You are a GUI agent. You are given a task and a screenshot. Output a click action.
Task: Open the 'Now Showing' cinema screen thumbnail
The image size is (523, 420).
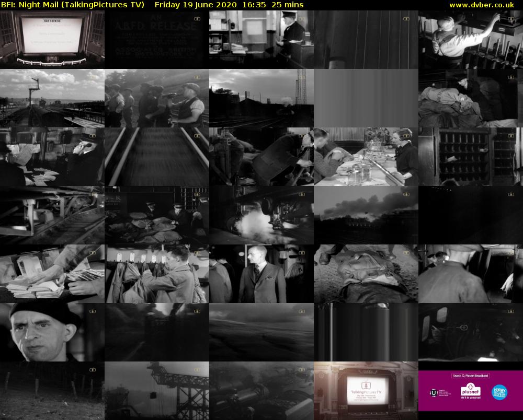click(x=52, y=39)
